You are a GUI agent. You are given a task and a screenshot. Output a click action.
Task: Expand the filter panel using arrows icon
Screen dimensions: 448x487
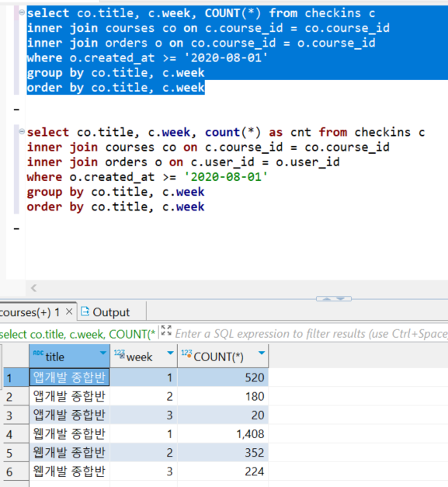(x=166, y=330)
